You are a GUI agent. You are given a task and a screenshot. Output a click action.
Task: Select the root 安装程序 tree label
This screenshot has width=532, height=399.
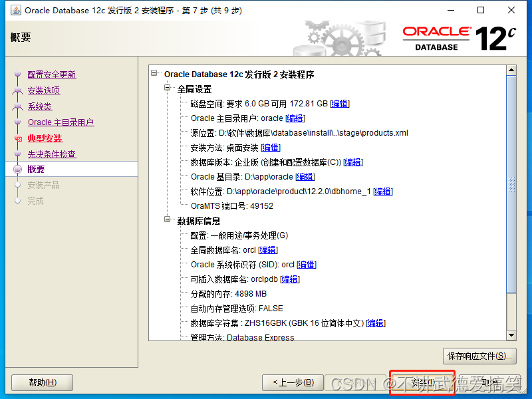coord(239,74)
